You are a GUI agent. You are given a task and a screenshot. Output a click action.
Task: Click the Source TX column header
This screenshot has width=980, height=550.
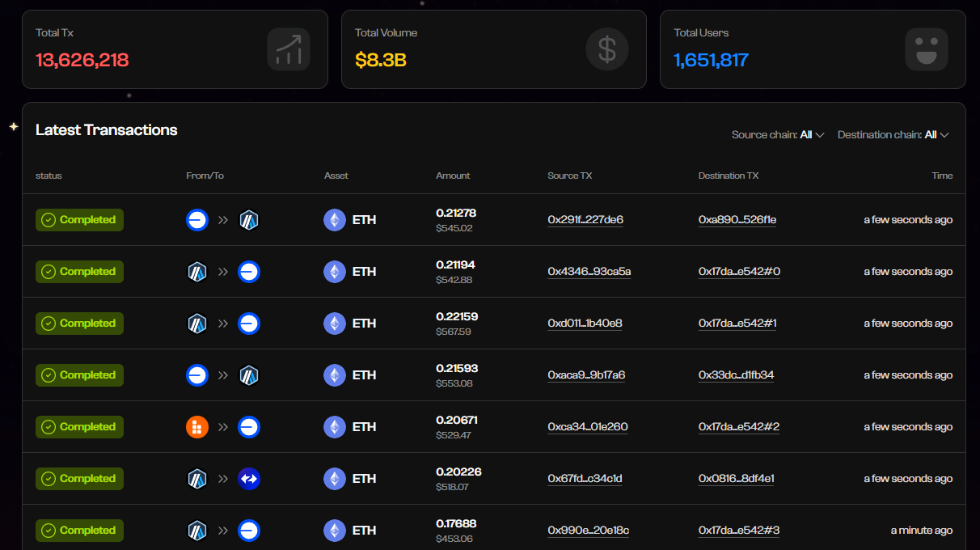(569, 176)
